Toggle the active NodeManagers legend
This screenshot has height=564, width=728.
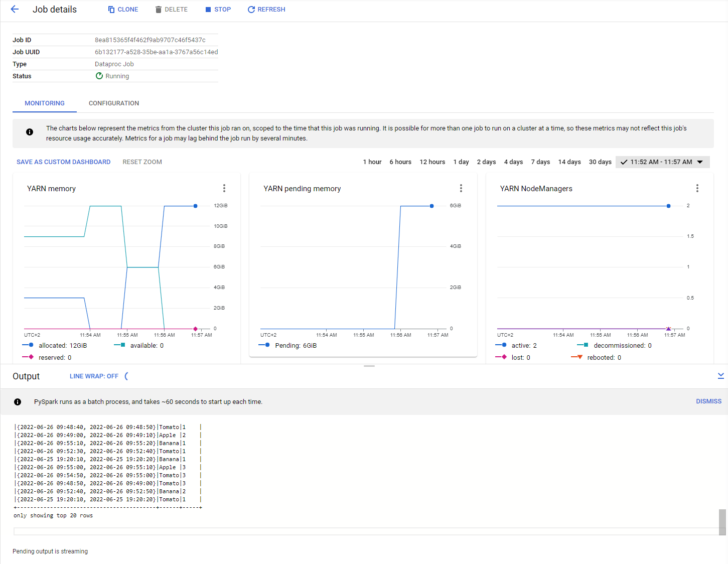click(x=516, y=345)
